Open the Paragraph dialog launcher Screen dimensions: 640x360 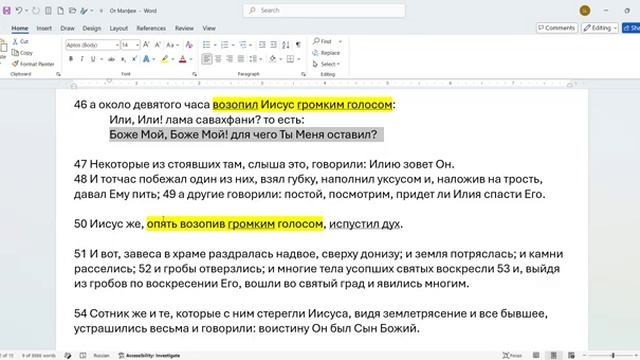[x=303, y=74]
